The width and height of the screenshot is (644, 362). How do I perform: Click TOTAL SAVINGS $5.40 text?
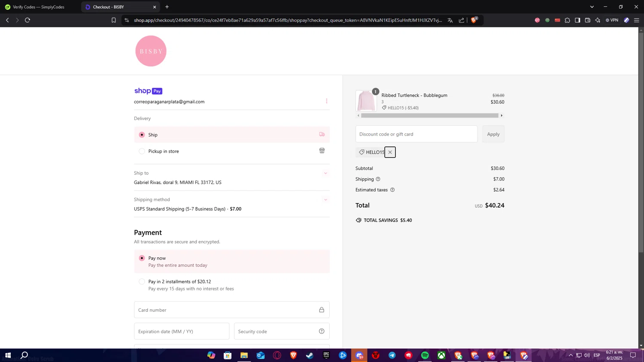[388, 220]
